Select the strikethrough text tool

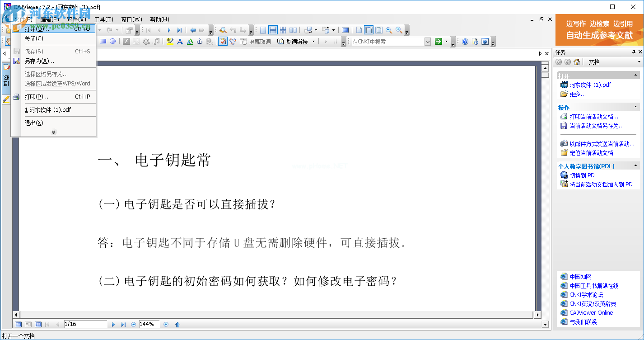coord(180,41)
